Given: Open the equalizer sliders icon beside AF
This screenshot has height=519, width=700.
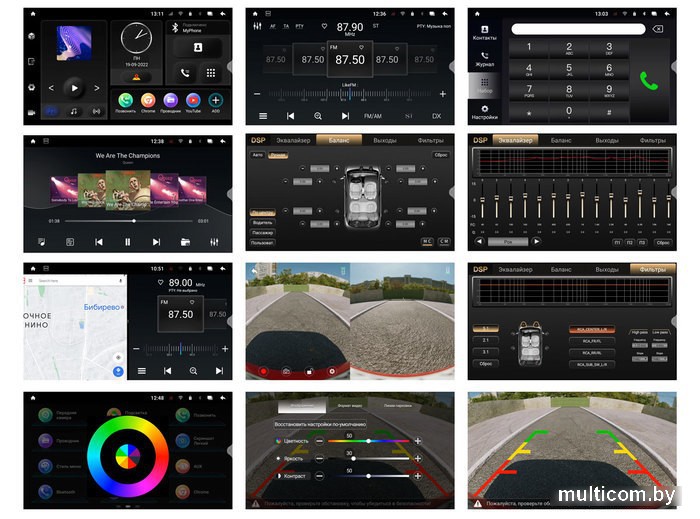Looking at the screenshot, I should [x=256, y=26].
